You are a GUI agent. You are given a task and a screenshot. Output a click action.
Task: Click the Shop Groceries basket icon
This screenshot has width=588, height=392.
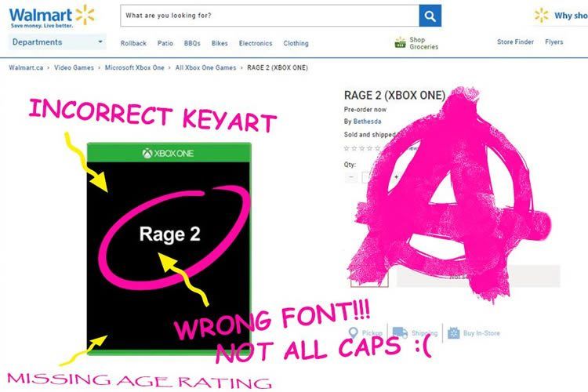[x=401, y=43]
